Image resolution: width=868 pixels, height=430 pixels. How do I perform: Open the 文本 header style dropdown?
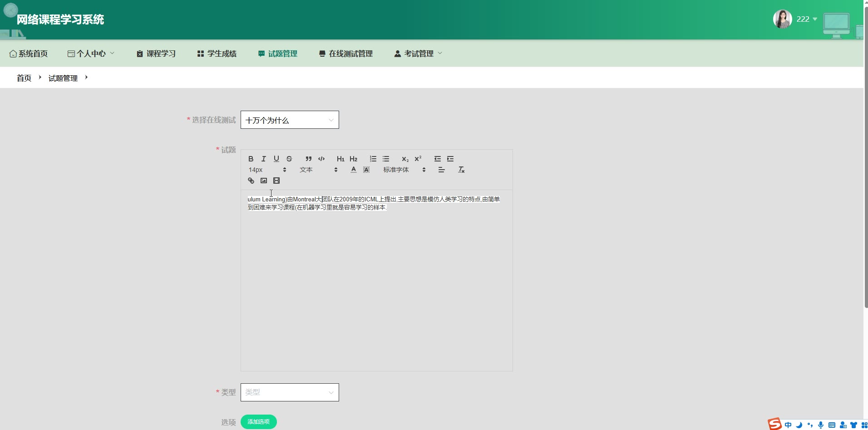(x=318, y=170)
